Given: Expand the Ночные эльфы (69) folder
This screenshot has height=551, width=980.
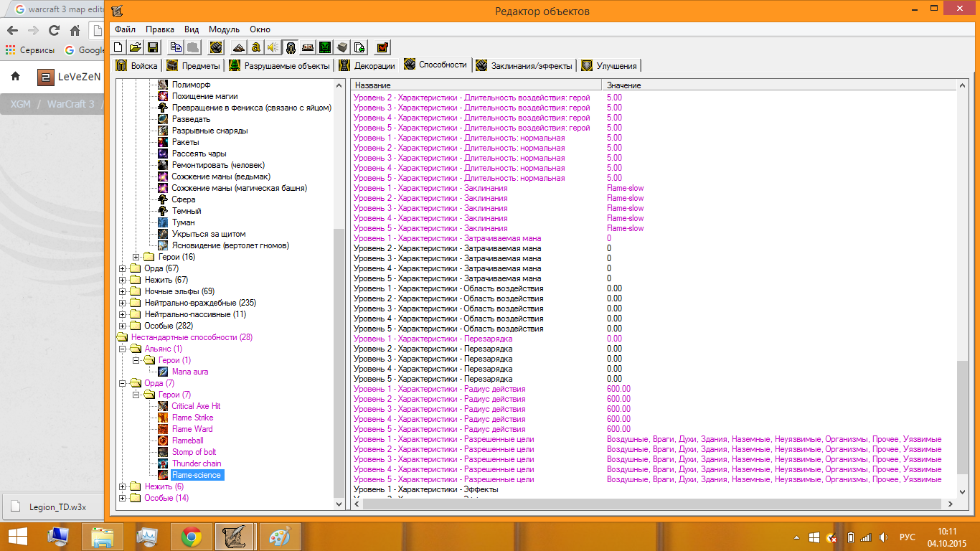Looking at the screenshot, I should pos(123,291).
